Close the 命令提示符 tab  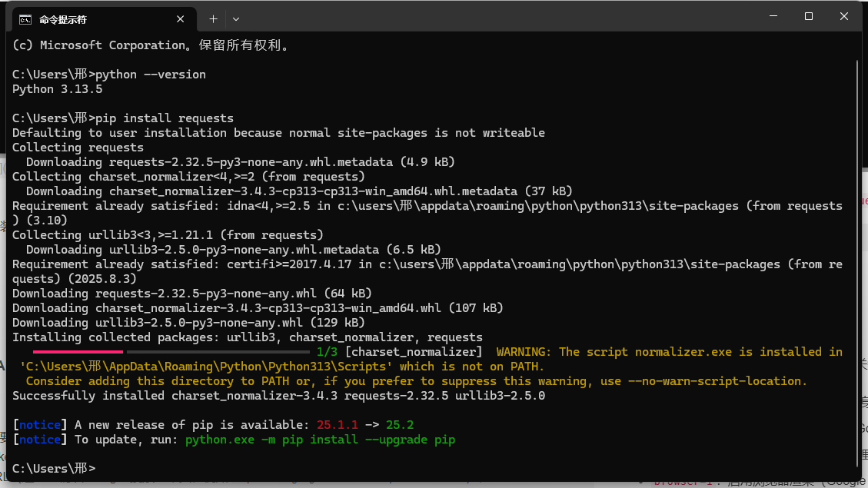181,18
